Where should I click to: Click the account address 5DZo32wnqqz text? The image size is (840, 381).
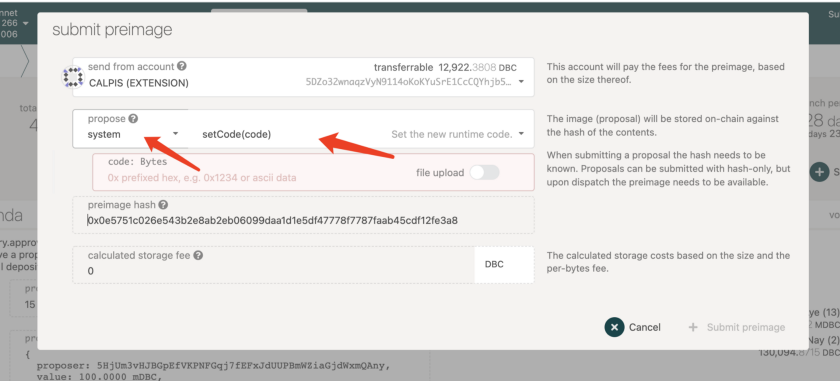pyautogui.click(x=408, y=82)
